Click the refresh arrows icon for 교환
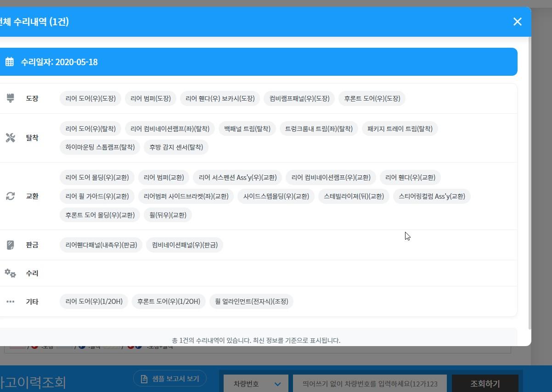552x392 pixels. point(11,196)
